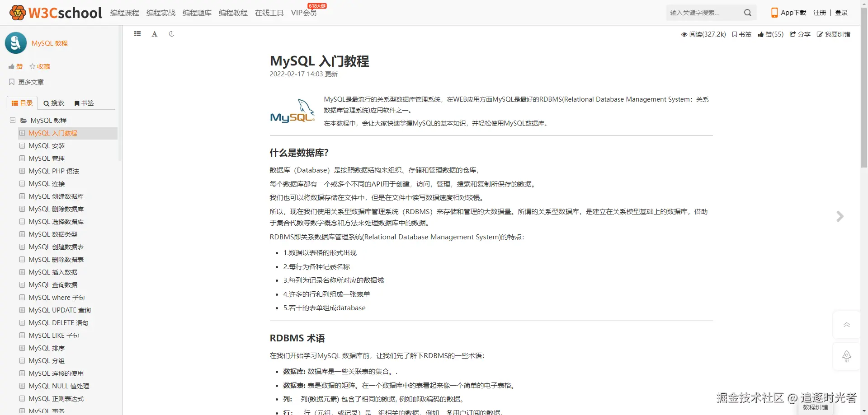Screen dimensions: 868x415
Task: Click the 注册 link
Action: coord(820,13)
